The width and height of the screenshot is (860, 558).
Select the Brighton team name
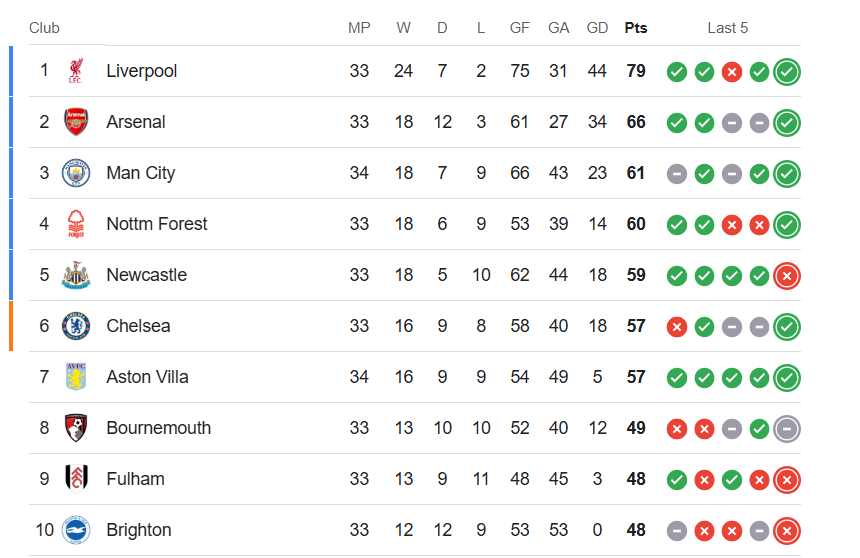[139, 530]
